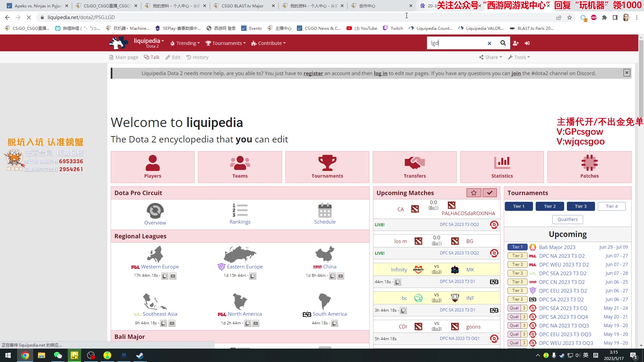Open the Tournaments trophy tile
The image size is (644, 362).
tap(327, 167)
